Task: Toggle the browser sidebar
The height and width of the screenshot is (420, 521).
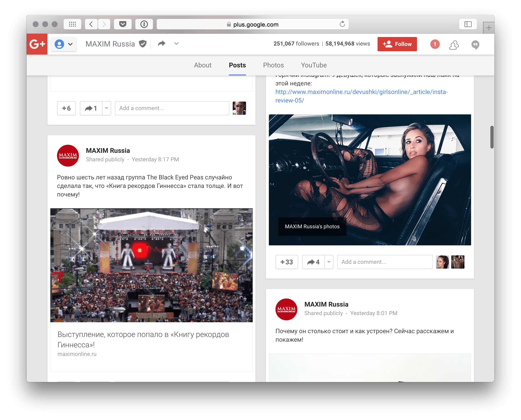Action: [x=468, y=24]
